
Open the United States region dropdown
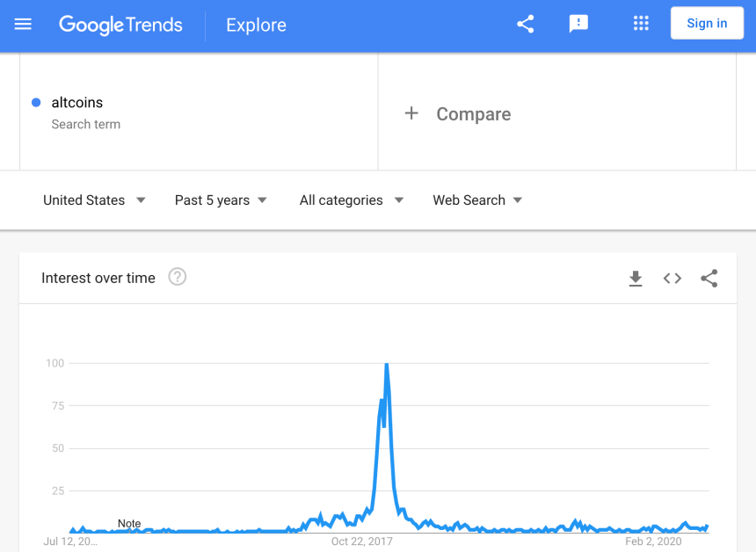[94, 200]
